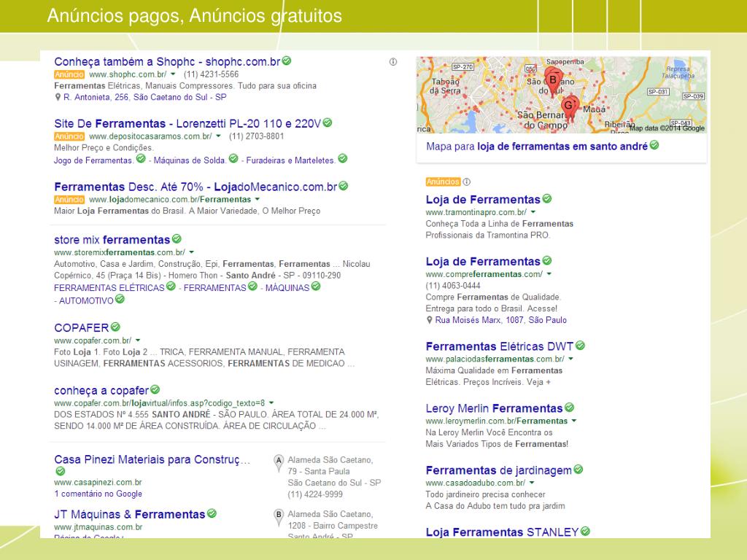Open dropdown arrow after palaciodasferramentas.com.br

(570, 359)
